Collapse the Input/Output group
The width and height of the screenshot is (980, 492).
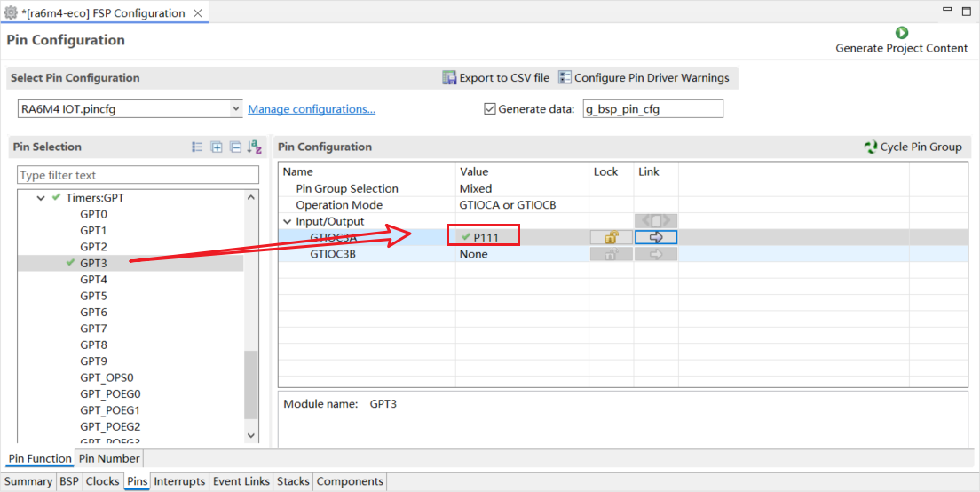pyautogui.click(x=288, y=221)
